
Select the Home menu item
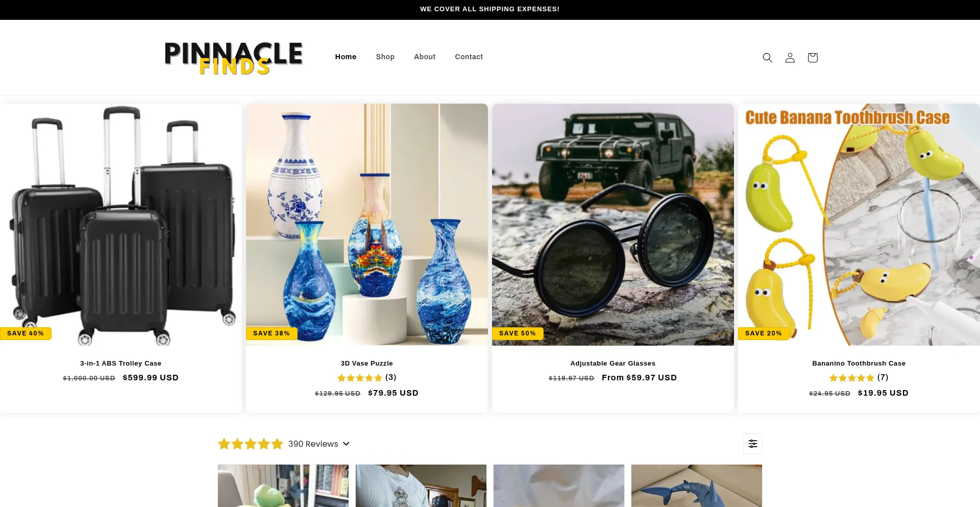pos(346,57)
